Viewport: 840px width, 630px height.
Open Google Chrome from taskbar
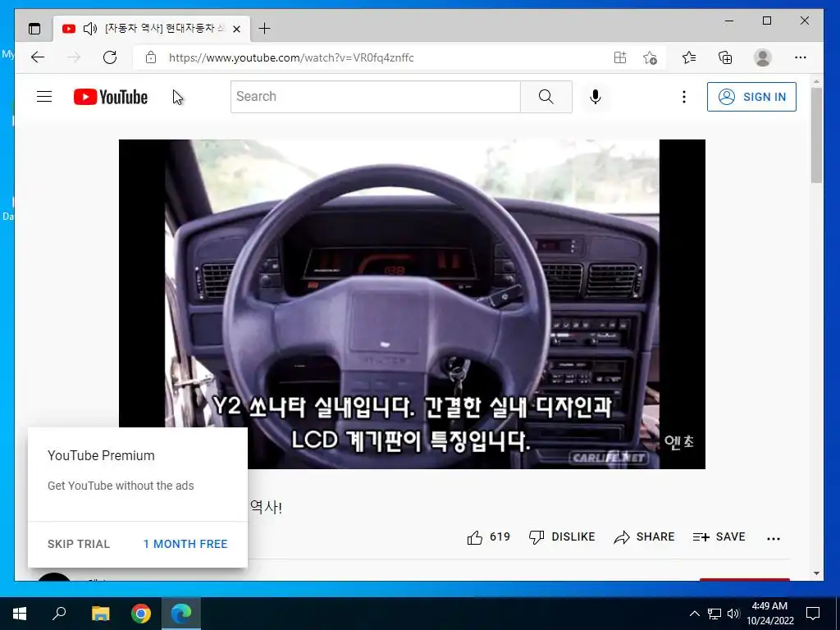click(x=141, y=614)
